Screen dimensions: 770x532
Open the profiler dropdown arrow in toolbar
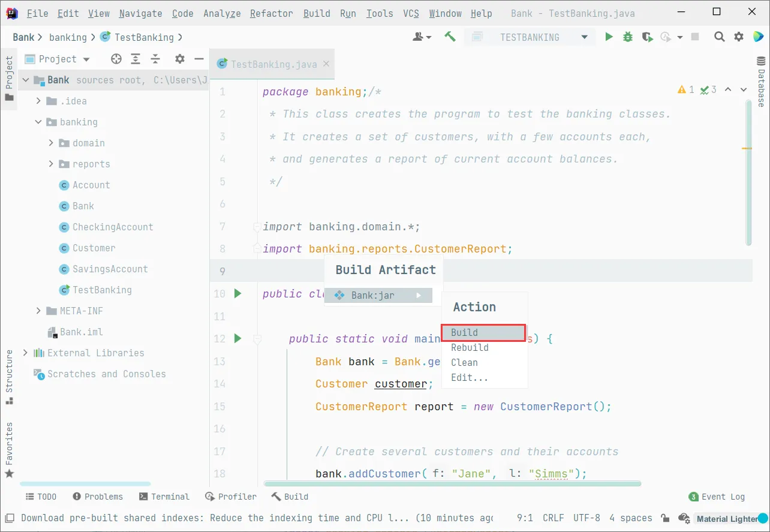(680, 37)
